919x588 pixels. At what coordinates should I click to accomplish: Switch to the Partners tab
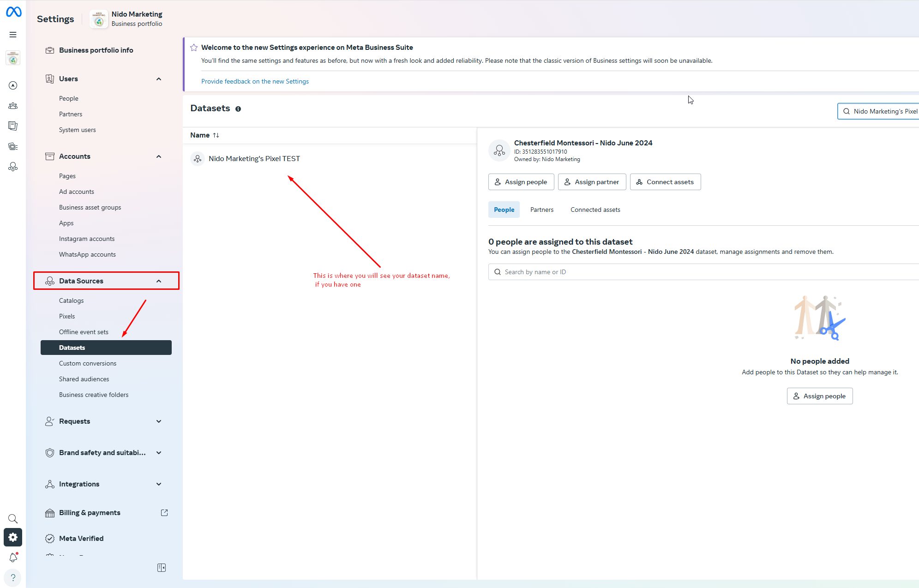pyautogui.click(x=542, y=210)
